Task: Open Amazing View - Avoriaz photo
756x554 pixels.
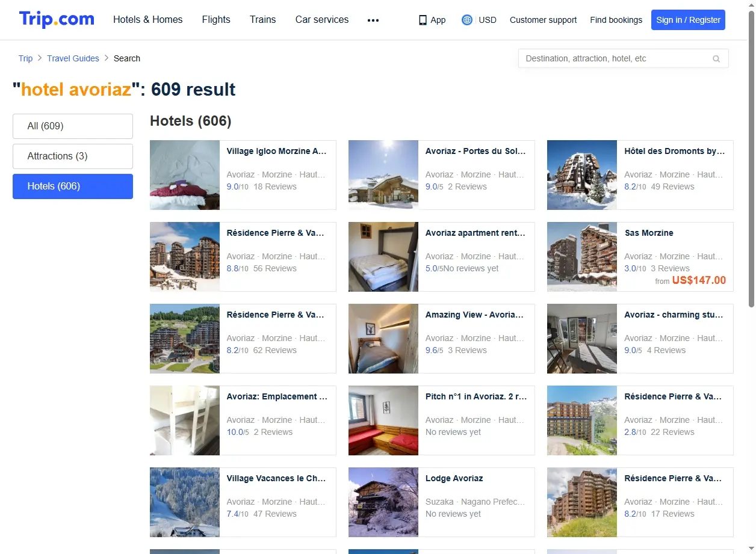Action: [x=383, y=339]
